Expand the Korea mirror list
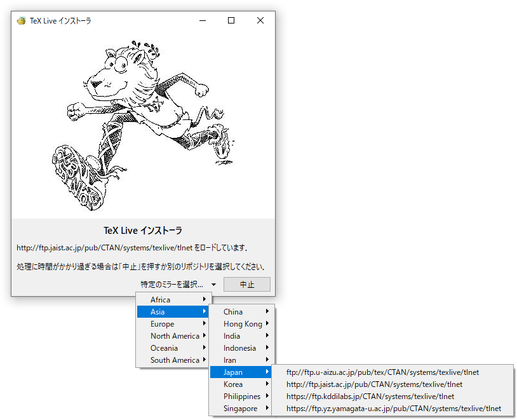This screenshot has width=517, height=420. 241,384
